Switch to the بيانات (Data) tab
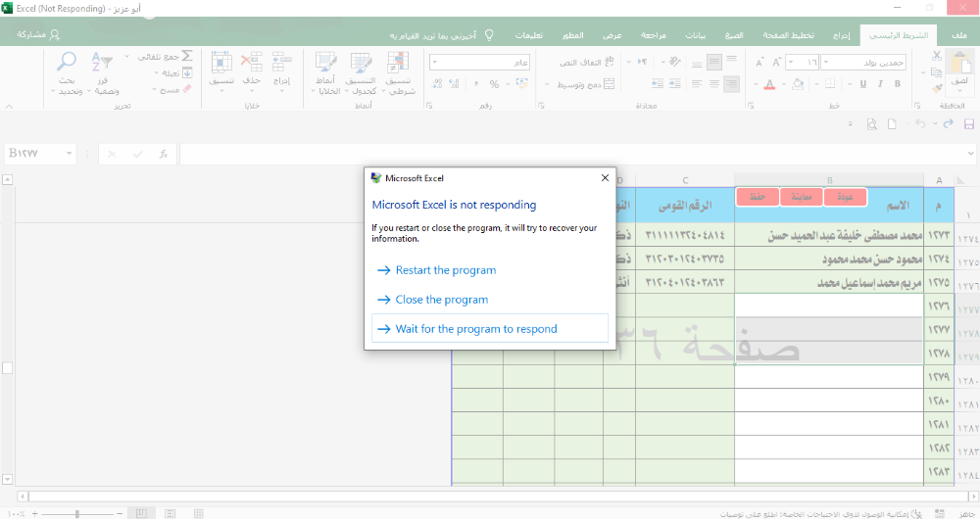980x519 pixels. pos(695,35)
